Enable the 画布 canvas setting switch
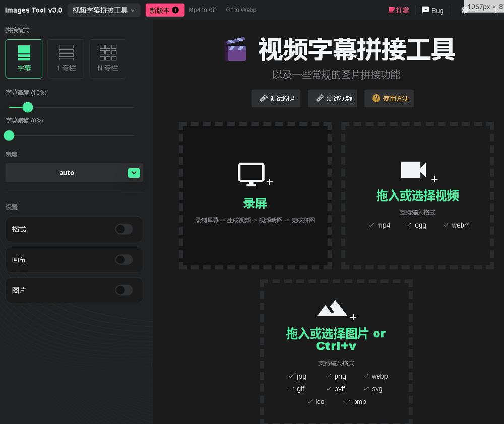Viewport: 504px width, 424px height. click(x=124, y=260)
